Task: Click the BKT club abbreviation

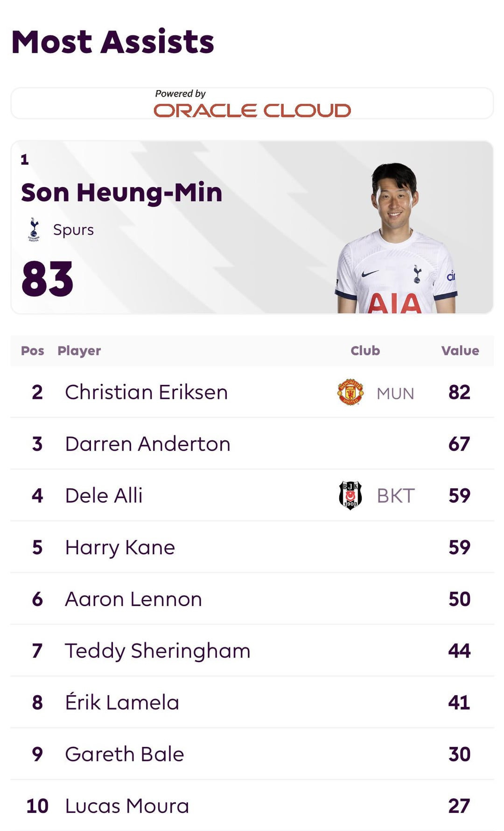Action: tap(395, 496)
